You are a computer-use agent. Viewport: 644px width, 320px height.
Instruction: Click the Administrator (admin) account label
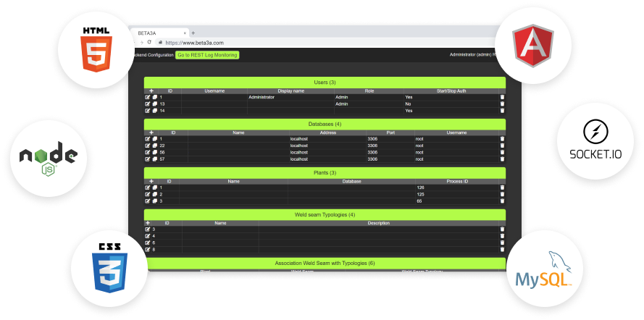coord(471,54)
